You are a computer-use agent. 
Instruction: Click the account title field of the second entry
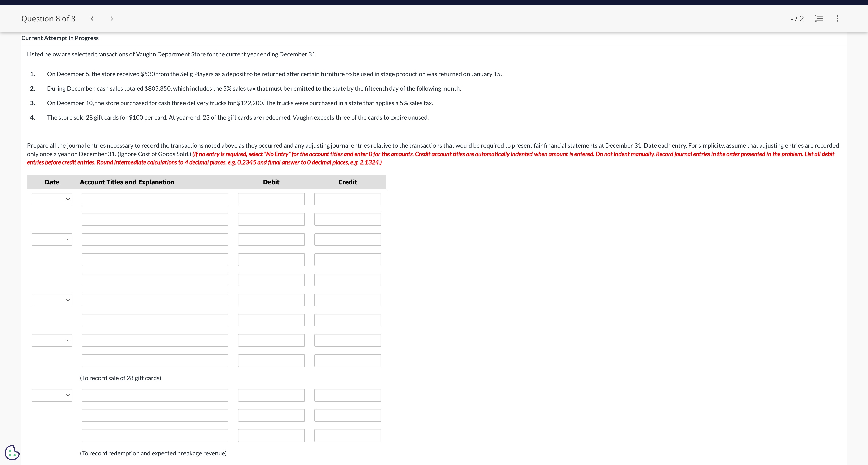pos(155,239)
